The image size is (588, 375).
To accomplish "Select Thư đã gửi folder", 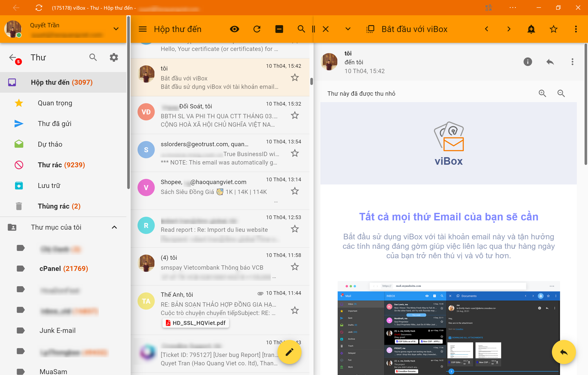I will [54, 124].
